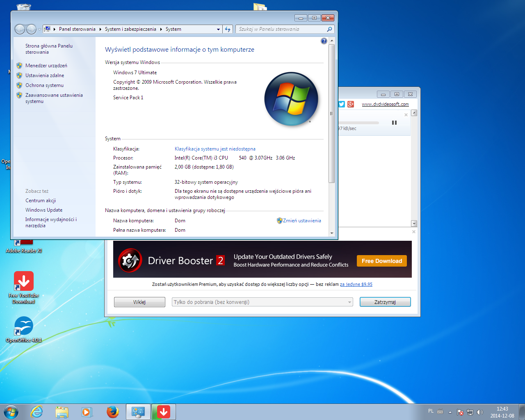Open the address bar history dropdown
The height and width of the screenshot is (420, 525).
click(x=218, y=29)
